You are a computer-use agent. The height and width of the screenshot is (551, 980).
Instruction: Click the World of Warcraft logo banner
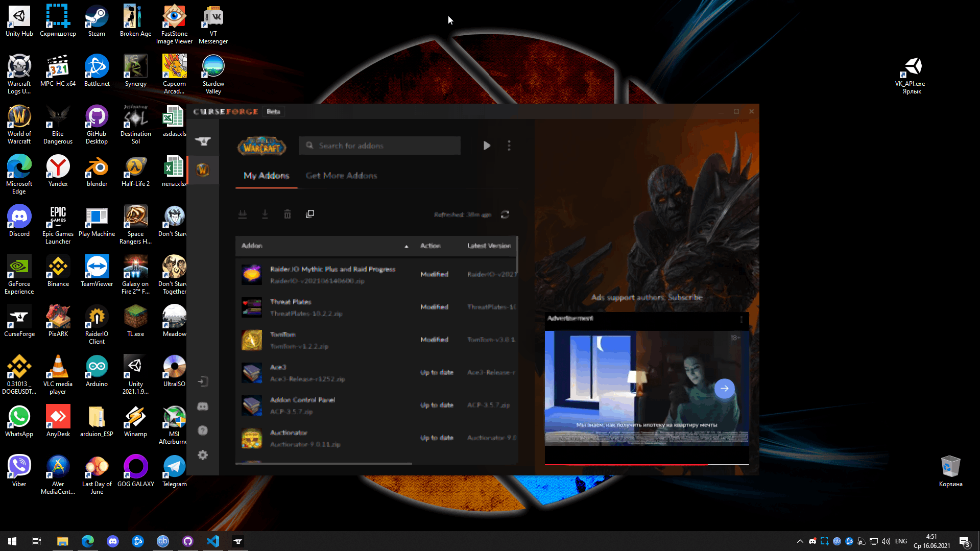pyautogui.click(x=261, y=146)
